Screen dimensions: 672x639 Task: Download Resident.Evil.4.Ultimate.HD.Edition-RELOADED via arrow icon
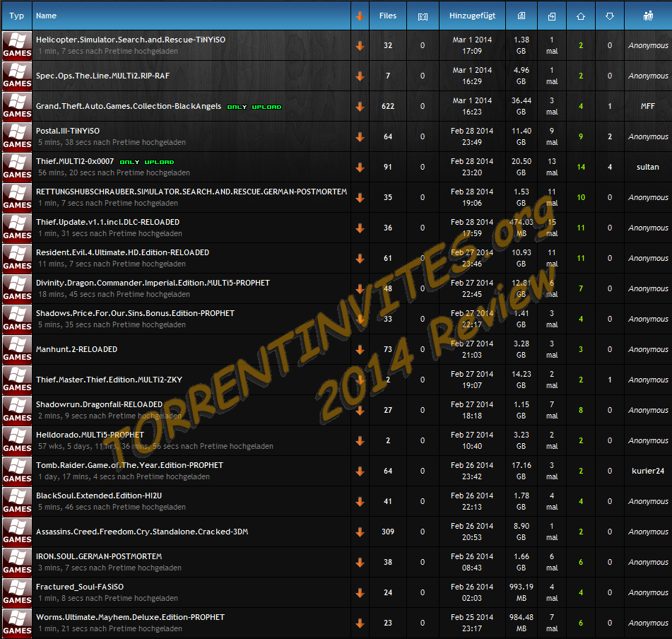(360, 259)
